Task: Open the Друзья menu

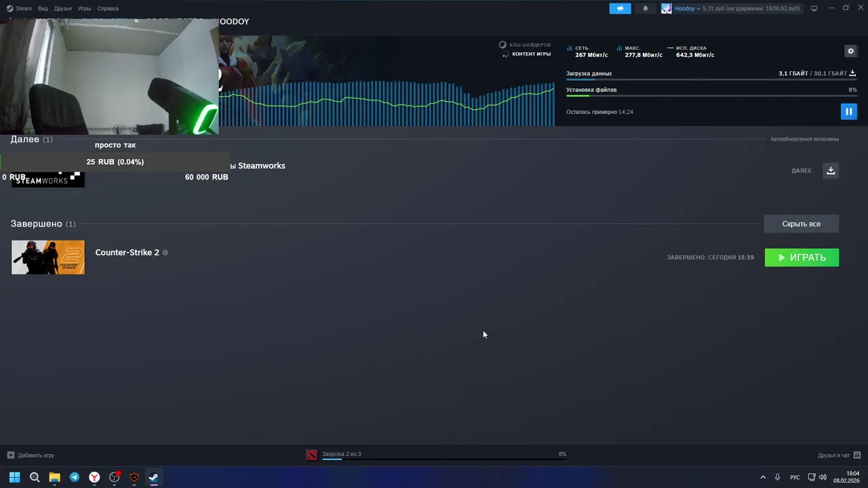Action: [x=63, y=8]
